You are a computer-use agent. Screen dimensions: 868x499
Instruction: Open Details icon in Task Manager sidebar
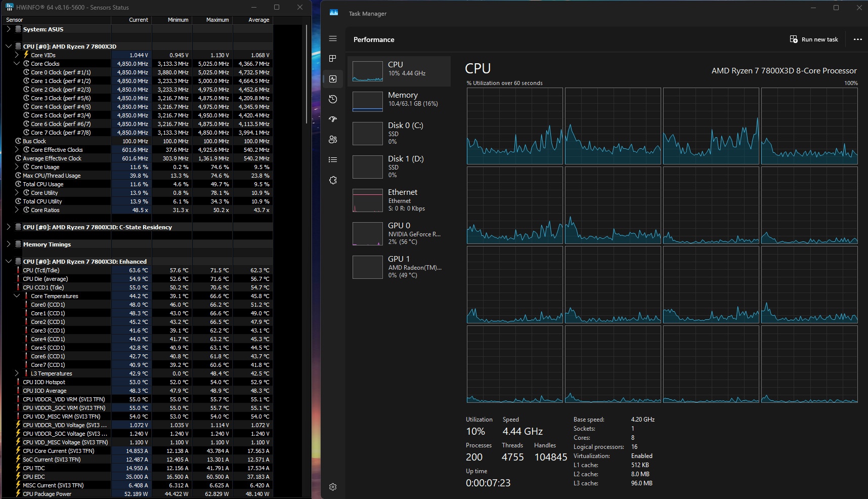click(x=333, y=160)
